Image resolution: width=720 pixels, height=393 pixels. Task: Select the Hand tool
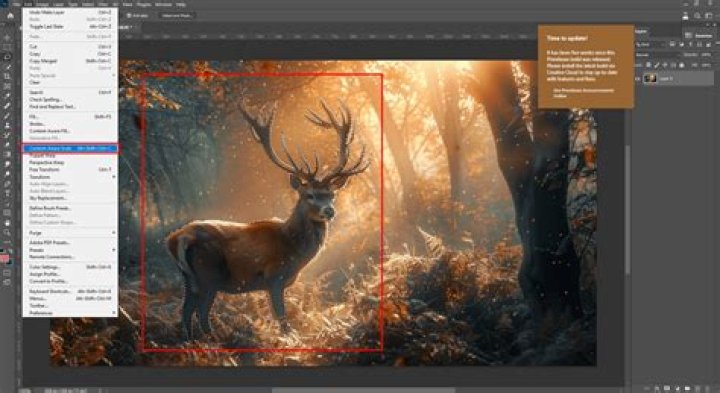coord(7,223)
